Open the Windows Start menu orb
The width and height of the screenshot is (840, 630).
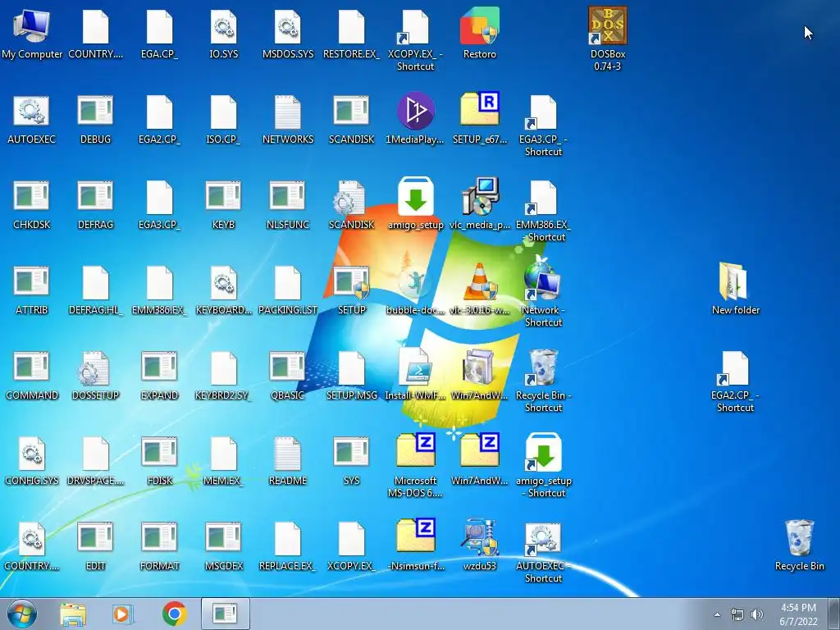click(x=21, y=614)
